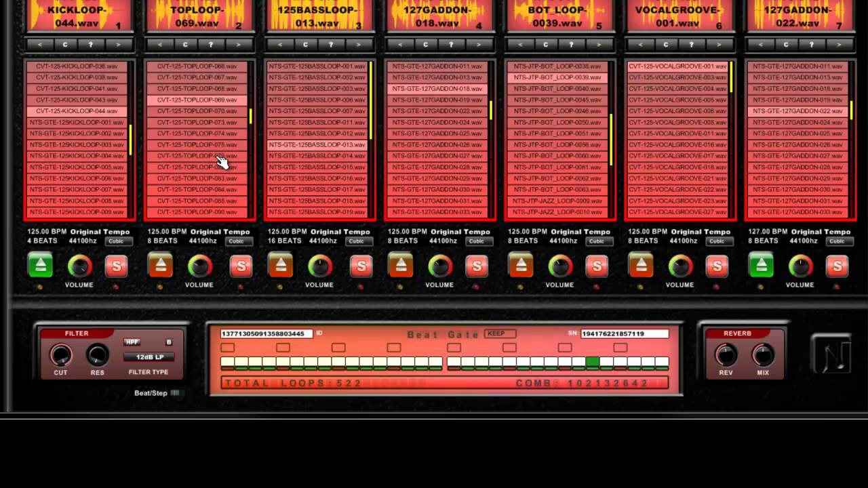Go to next loop on 127GADDON track 4
The width and height of the screenshot is (868, 488).
(478, 45)
